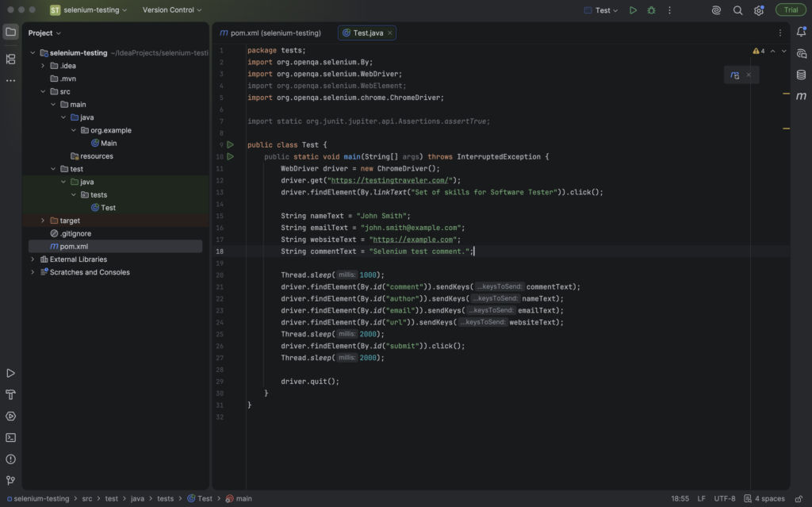812x507 pixels.
Task: Close the Test.java tab
Action: pos(390,33)
